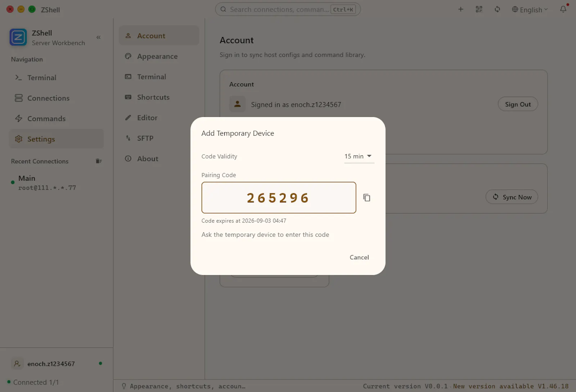Viewport: 576px width, 392px height.
Task: Click the green macOS maximize window button
Action: 32,9
